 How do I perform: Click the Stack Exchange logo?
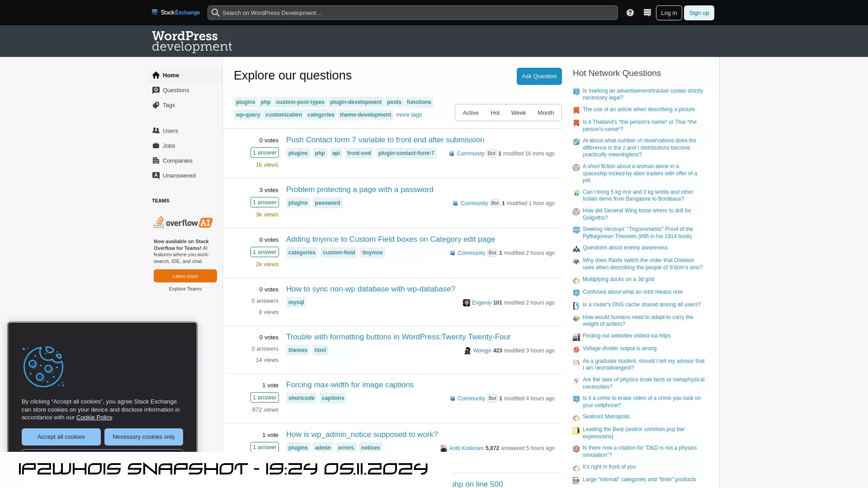pyautogui.click(x=176, y=13)
